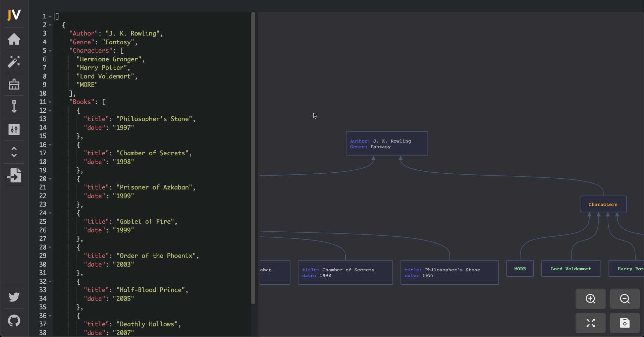
Task: Open the sliders settings icon
Action: (x=14, y=129)
